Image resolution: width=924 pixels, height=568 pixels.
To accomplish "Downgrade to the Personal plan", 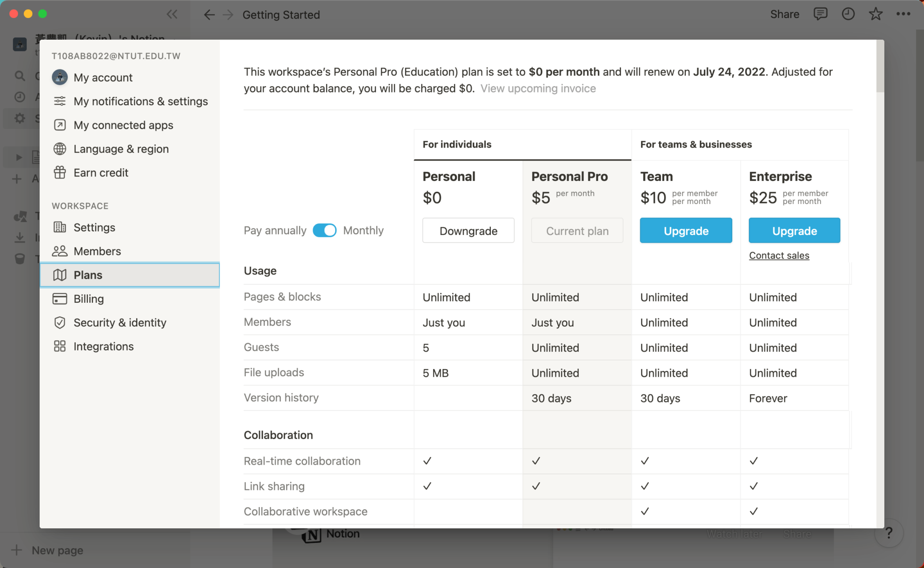I will [x=468, y=231].
